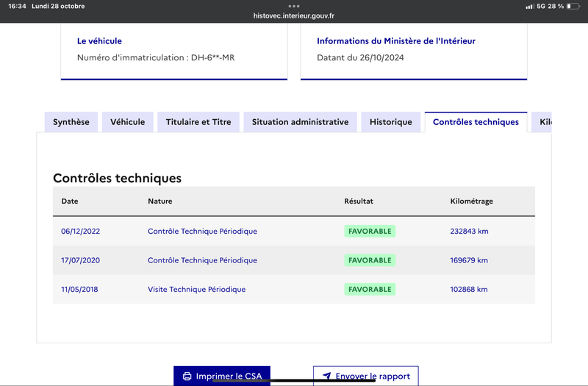Switch to the Véhicule tab
588x386 pixels.
click(127, 122)
